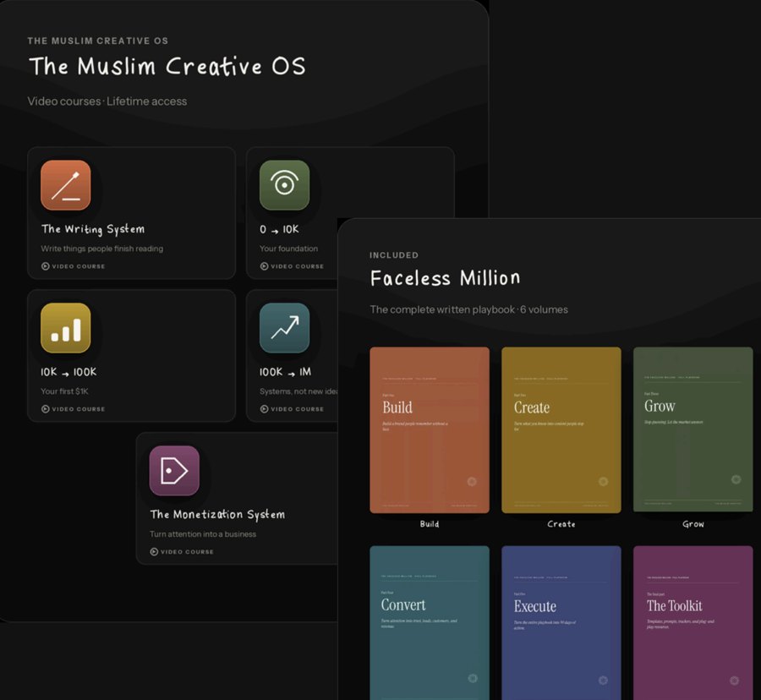Click 'The complete written playbook · 6 volumes' text

tap(468, 309)
